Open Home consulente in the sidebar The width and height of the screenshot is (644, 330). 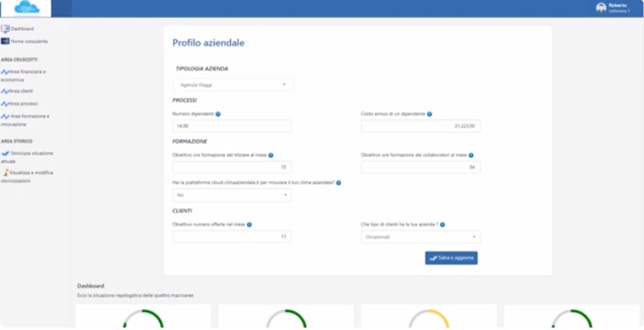tap(29, 41)
